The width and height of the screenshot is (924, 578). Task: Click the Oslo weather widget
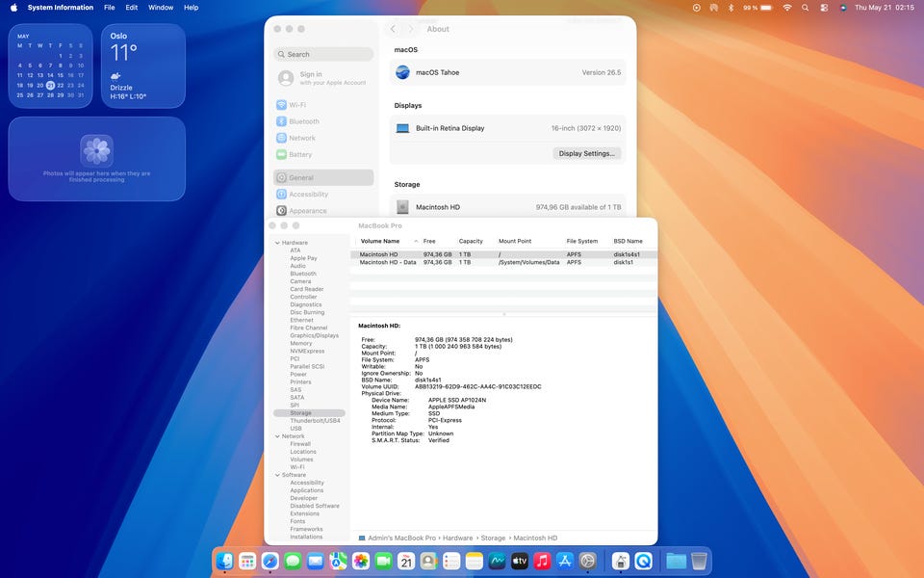pyautogui.click(x=143, y=66)
